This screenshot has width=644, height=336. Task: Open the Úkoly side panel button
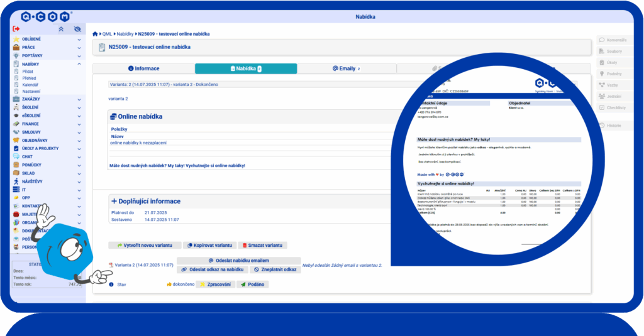[x=614, y=63]
